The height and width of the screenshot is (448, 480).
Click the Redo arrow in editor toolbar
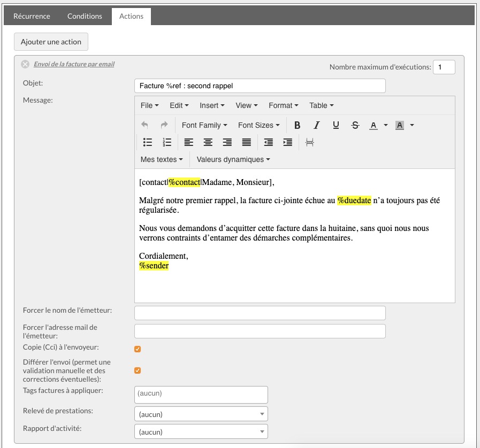(164, 125)
